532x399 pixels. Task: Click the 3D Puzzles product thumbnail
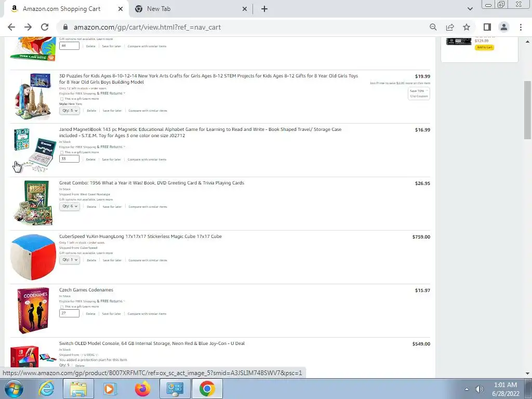tap(33, 96)
